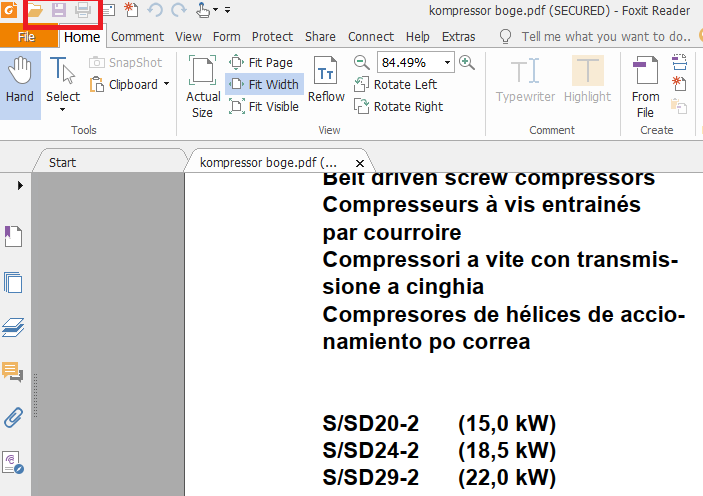Click the touch mode hand icon in title bar
This screenshot has height=496, width=703.
click(x=203, y=10)
